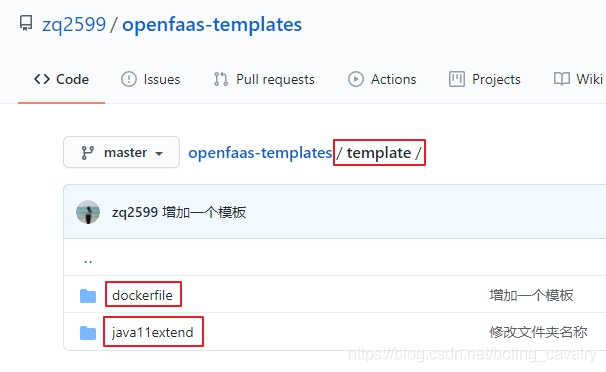
Task: Open the openfaas-templates repository title link
Action: click(212, 25)
